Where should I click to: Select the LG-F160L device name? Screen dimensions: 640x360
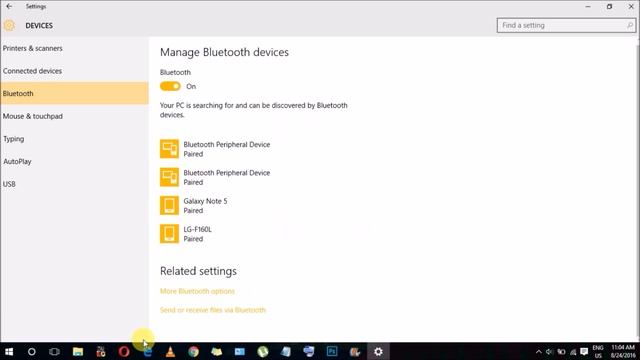click(x=198, y=229)
